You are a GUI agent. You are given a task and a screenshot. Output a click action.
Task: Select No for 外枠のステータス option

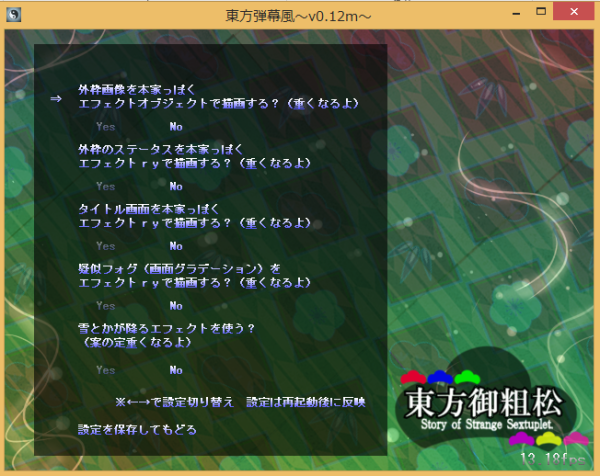176,186
